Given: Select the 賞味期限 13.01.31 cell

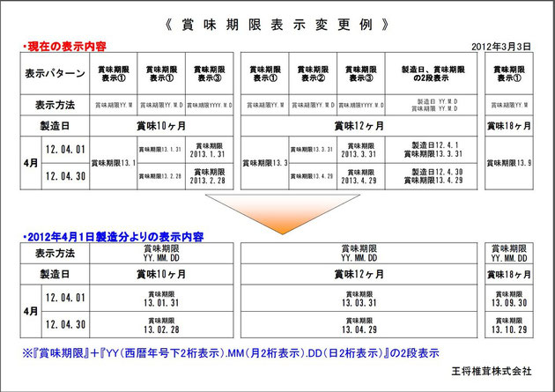Looking at the screenshot, I should (x=161, y=299).
